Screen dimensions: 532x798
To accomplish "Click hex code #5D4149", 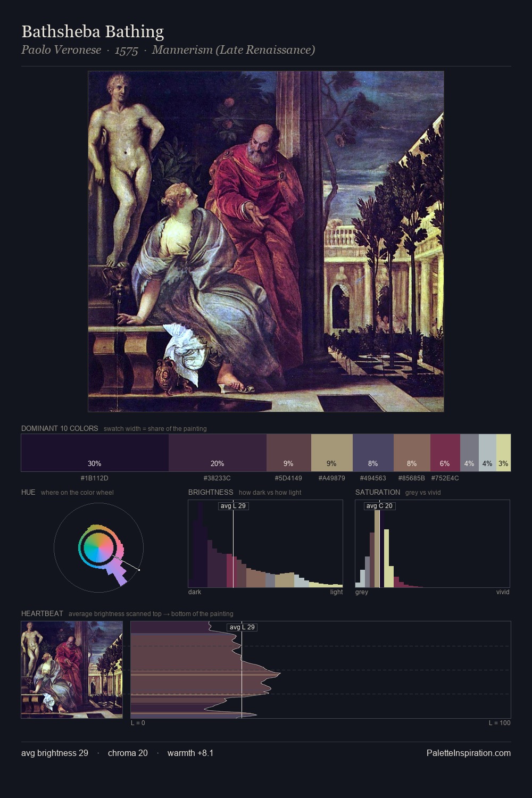I will (288, 478).
